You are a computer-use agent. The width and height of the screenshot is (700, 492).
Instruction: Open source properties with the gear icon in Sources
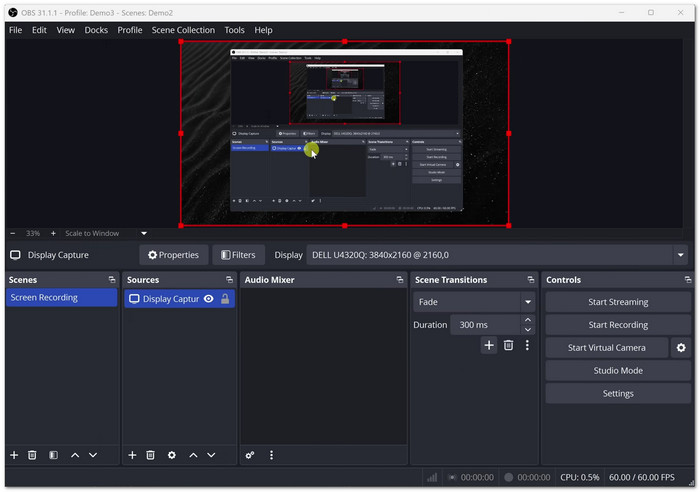pos(172,455)
